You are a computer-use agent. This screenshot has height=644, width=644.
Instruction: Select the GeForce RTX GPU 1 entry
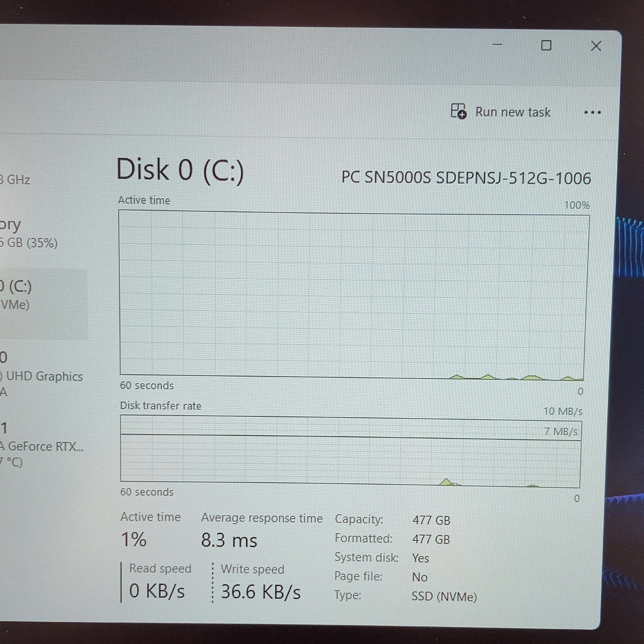[41, 445]
